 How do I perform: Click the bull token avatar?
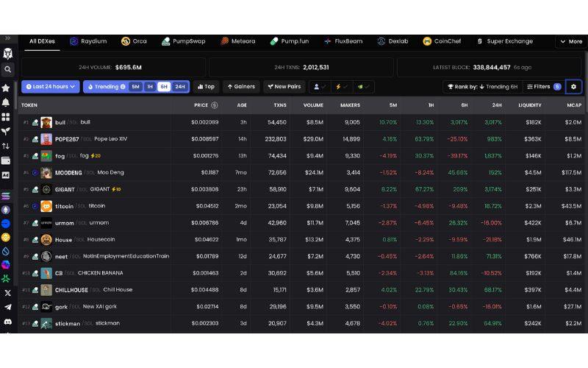coord(46,122)
